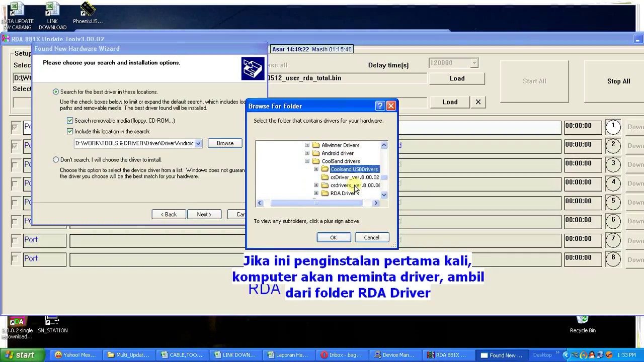The height and width of the screenshot is (362, 644).
Task: Click the Android driver folder icon
Action: tap(316, 153)
